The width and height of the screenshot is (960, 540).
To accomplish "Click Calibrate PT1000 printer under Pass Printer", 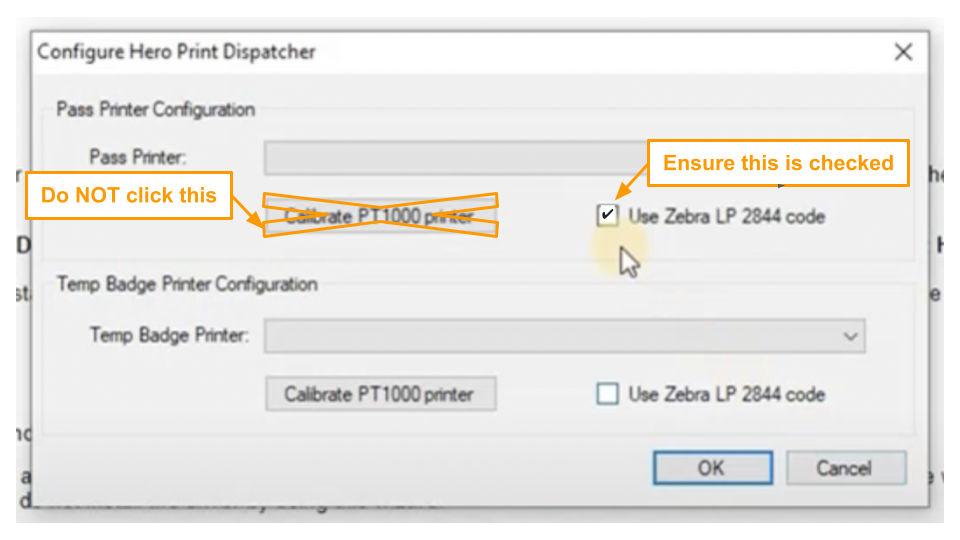I will [380, 216].
